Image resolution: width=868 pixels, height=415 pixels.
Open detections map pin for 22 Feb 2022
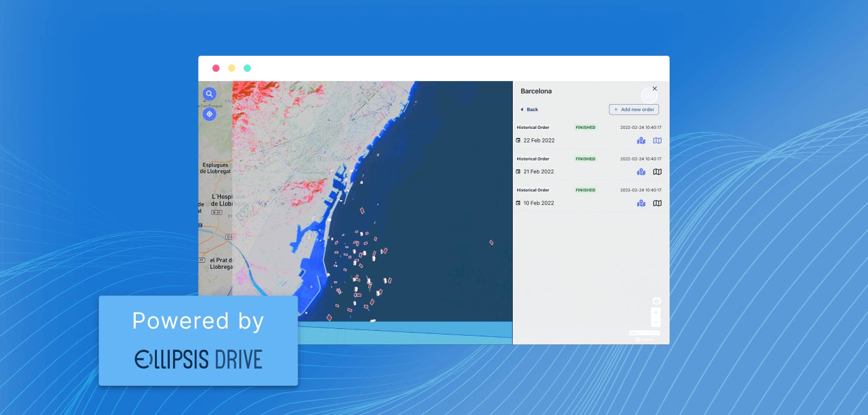(641, 141)
